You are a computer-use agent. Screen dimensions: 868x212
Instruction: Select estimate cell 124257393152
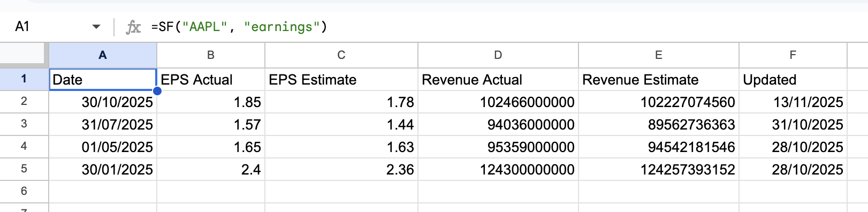[659, 169]
